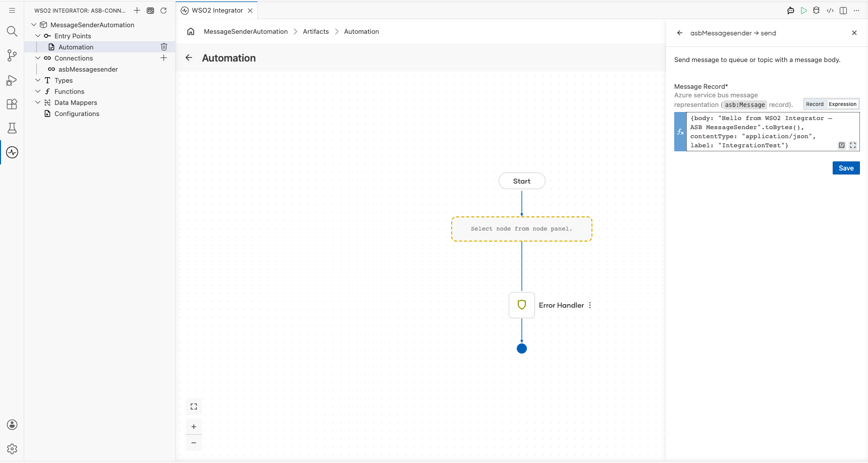Collapse the Entry Points tree node
This screenshot has height=463, width=868.
click(x=38, y=36)
